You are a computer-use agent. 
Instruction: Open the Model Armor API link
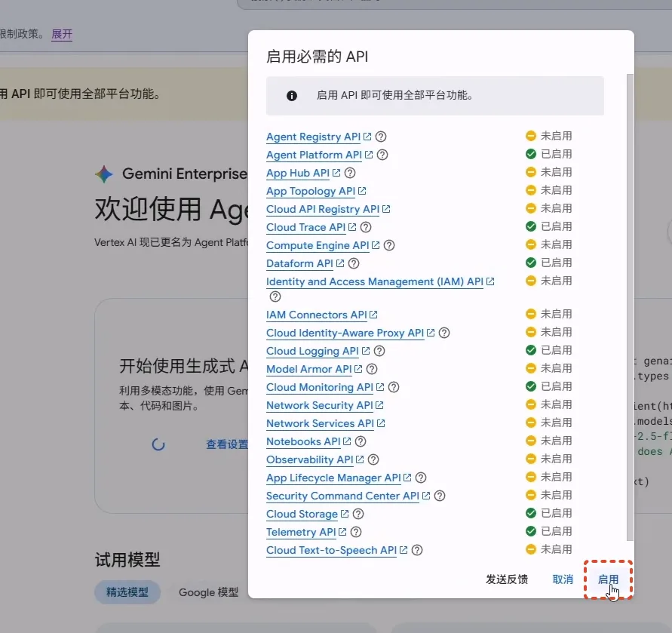click(309, 369)
